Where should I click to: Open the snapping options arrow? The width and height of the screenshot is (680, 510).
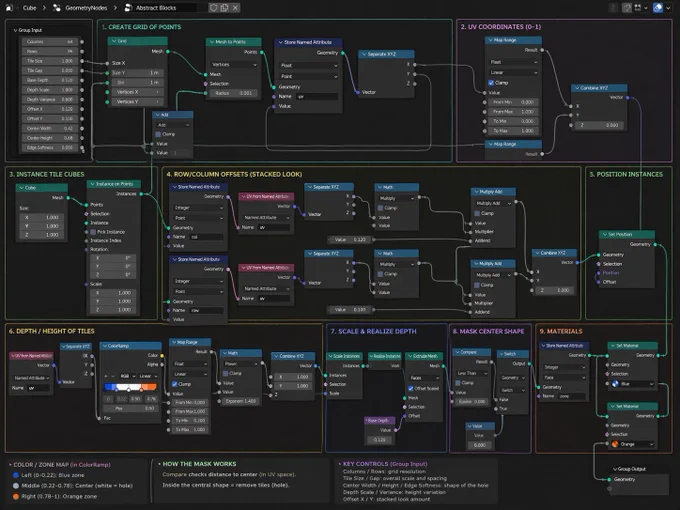pos(646,8)
